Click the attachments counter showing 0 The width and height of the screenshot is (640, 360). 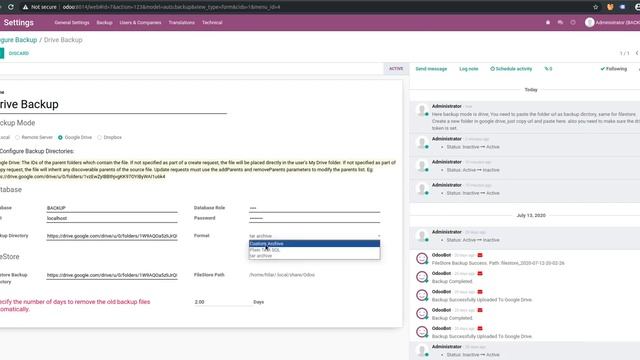click(x=548, y=69)
